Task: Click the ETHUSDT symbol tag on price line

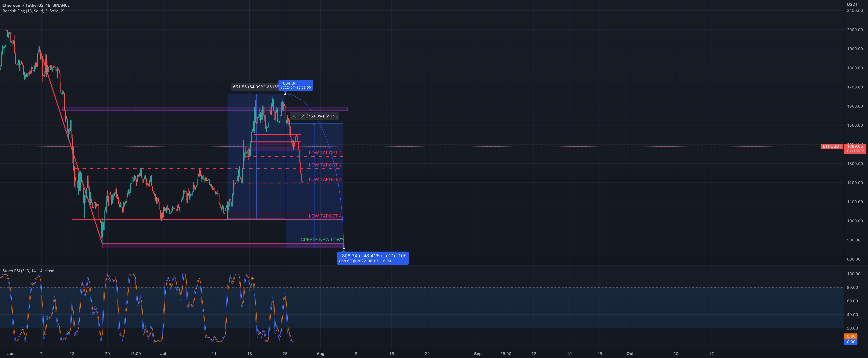Action: pyautogui.click(x=832, y=147)
